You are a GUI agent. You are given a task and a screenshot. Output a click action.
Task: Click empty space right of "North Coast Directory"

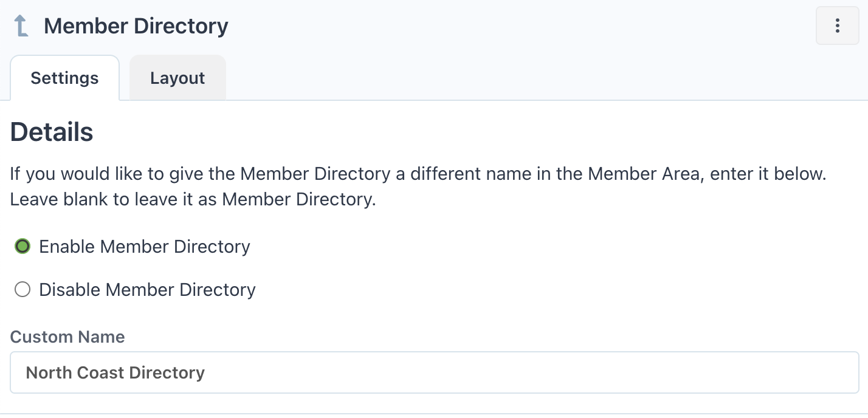coord(517,372)
